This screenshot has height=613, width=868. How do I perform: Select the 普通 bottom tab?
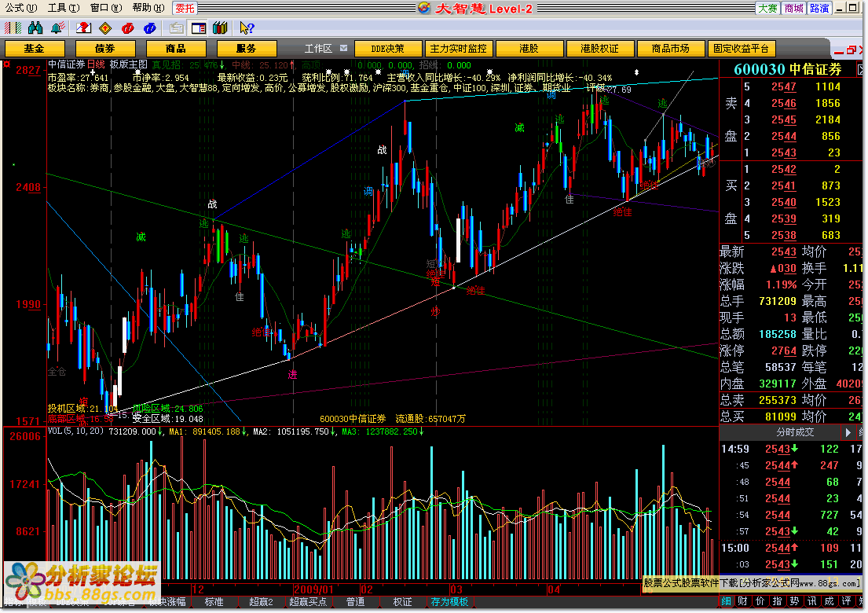[x=355, y=601]
